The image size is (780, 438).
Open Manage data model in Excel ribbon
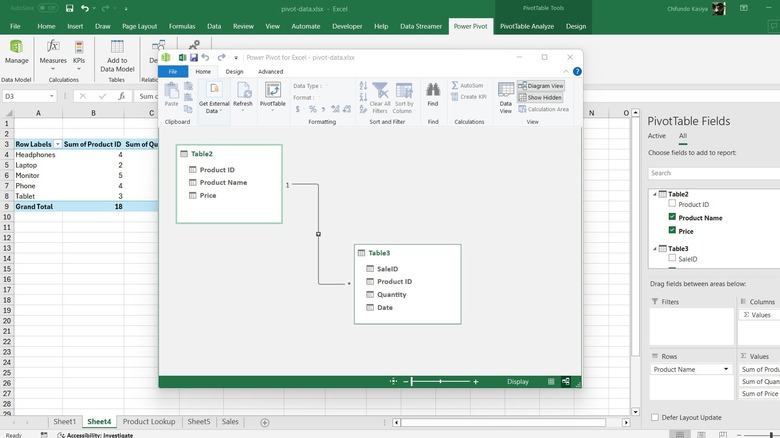[x=16, y=52]
